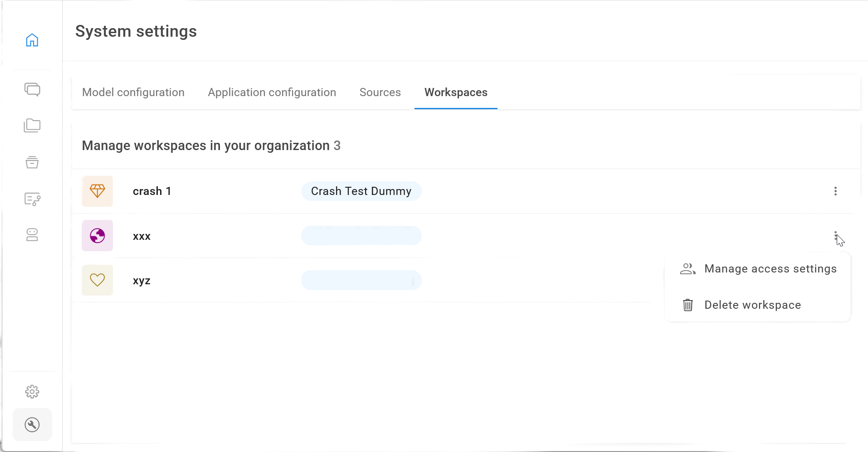
Task: Open the gear settings icon
Action: point(32,392)
